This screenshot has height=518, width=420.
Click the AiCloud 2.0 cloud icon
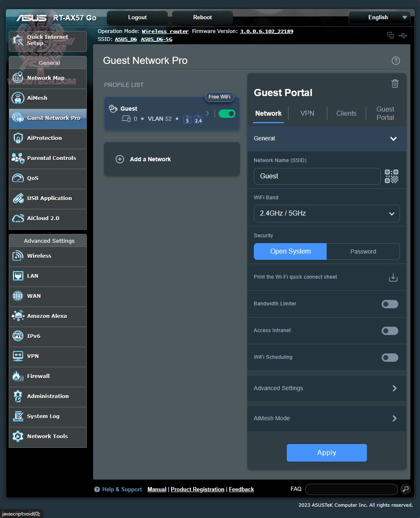click(x=18, y=218)
